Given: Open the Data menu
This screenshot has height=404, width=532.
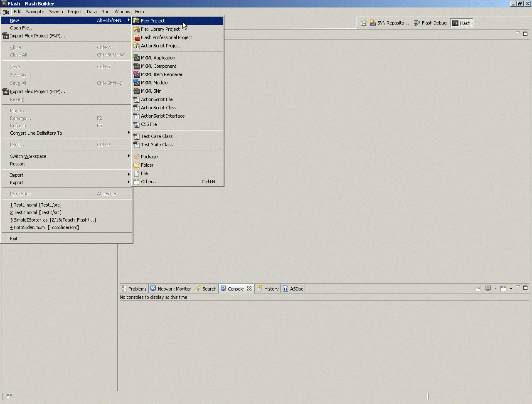Looking at the screenshot, I should 92,12.
